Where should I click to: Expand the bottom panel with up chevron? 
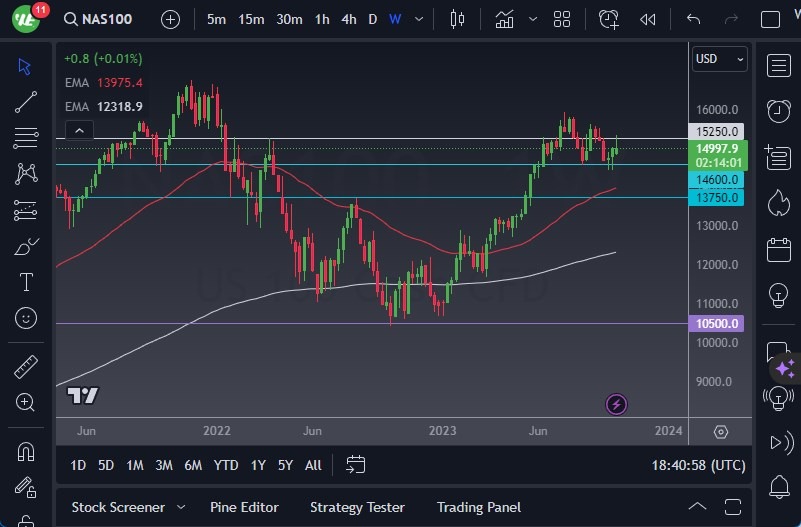coord(697,507)
